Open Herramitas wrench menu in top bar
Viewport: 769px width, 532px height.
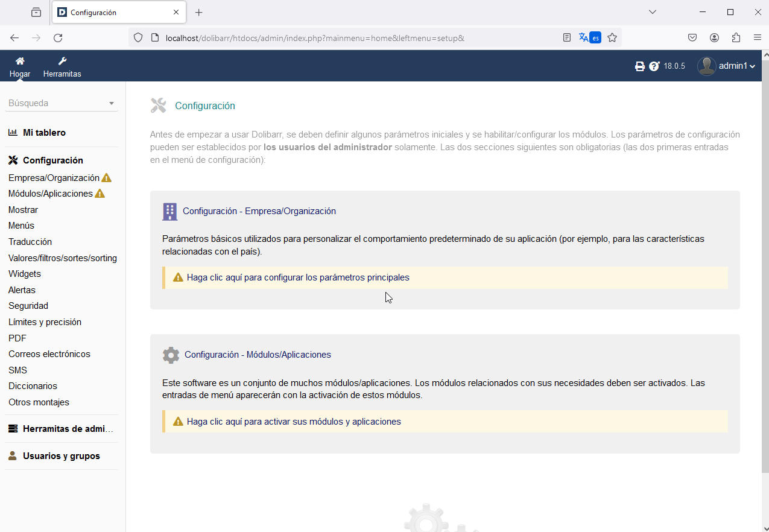coord(62,62)
